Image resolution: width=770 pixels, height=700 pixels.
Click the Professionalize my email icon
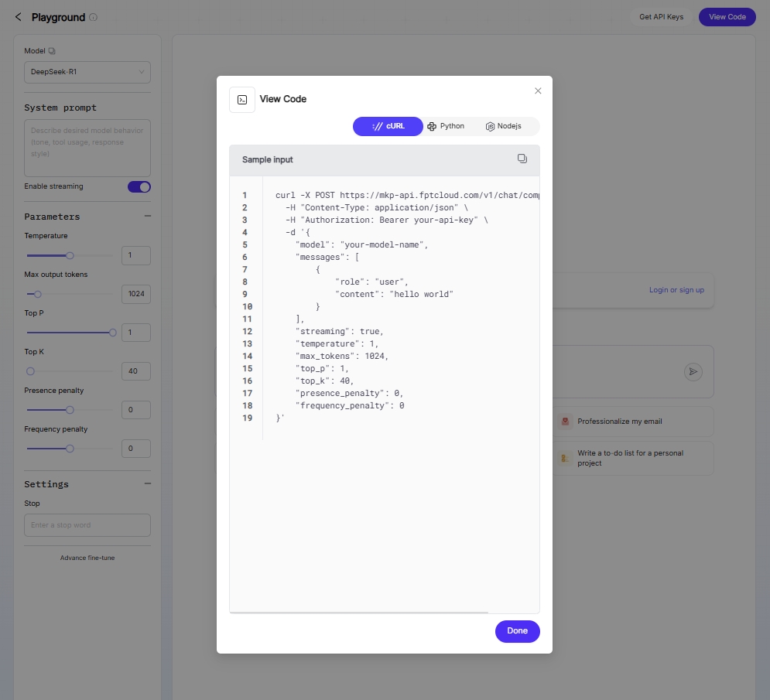tap(566, 422)
